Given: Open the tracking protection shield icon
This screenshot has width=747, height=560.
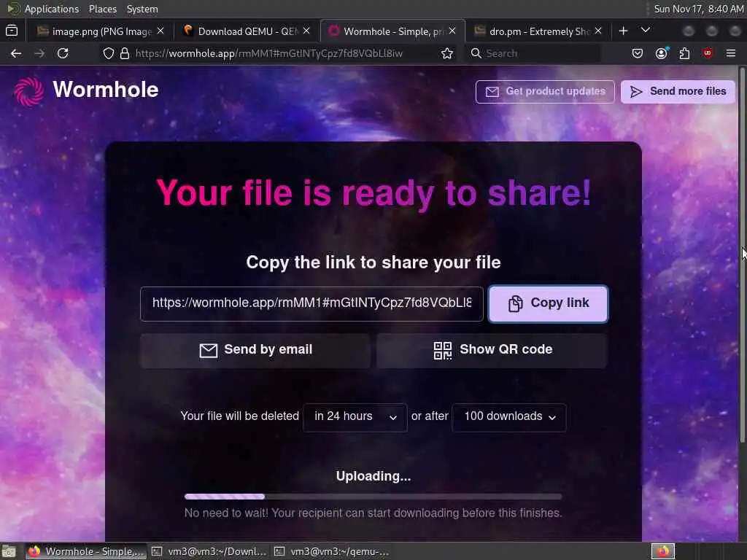Looking at the screenshot, I should pos(109,53).
